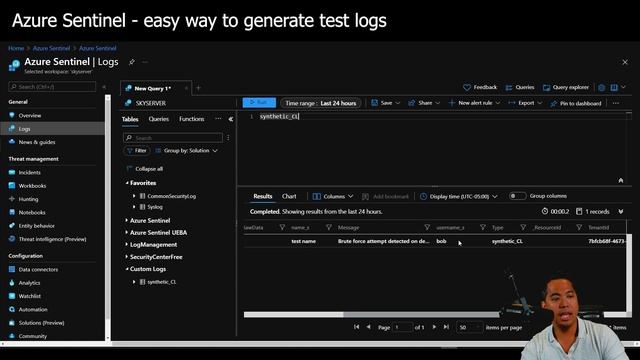Pin the Azure Sentinel Logs blade

pyautogui.click(x=131, y=62)
